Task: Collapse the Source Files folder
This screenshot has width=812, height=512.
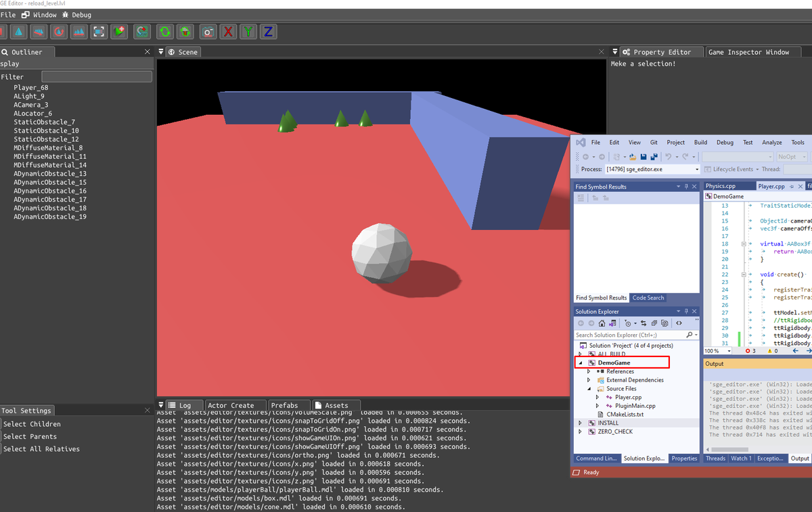Action: click(589, 389)
